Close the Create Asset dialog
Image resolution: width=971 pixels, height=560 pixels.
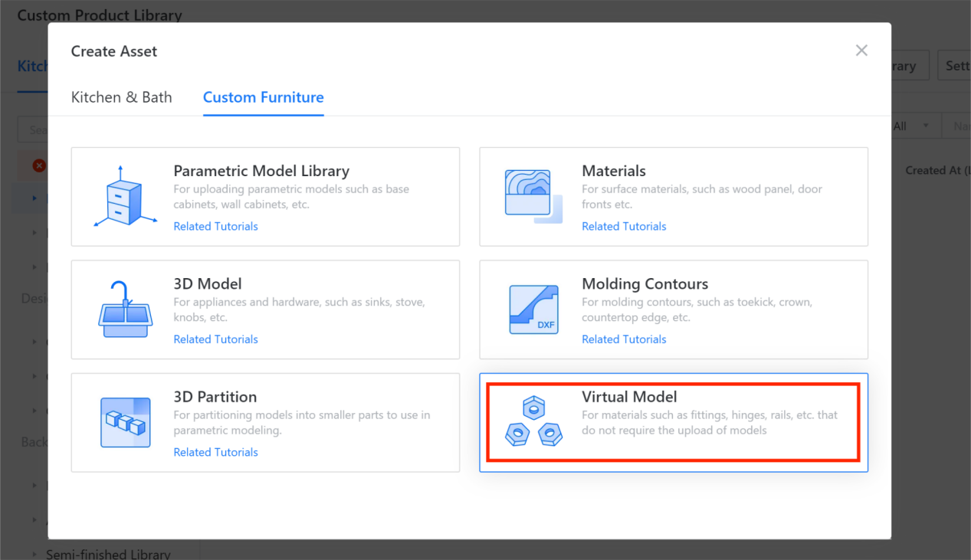[861, 51]
